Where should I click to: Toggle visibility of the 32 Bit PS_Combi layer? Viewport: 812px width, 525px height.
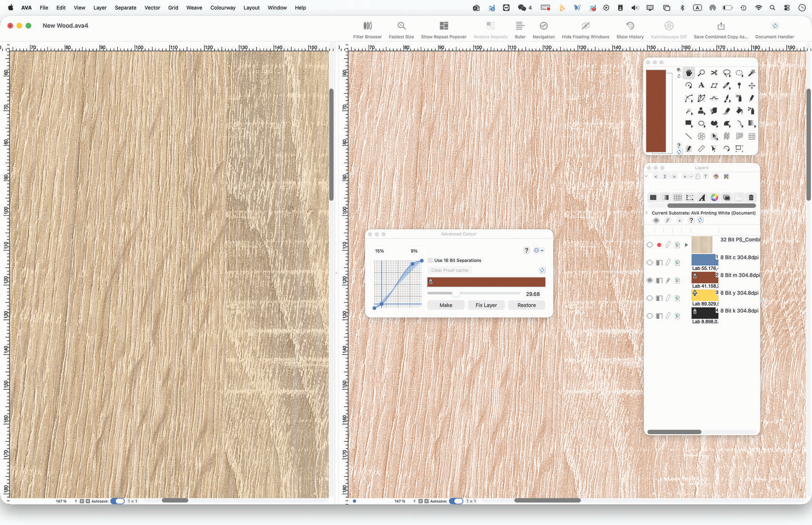(x=650, y=245)
